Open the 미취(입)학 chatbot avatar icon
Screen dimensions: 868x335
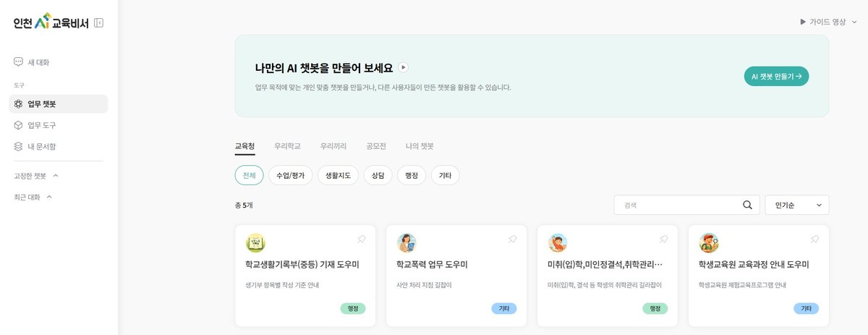[558, 242]
